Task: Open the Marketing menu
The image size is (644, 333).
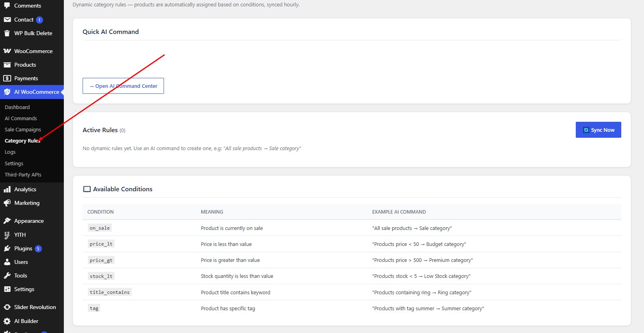Action: (x=32, y=203)
